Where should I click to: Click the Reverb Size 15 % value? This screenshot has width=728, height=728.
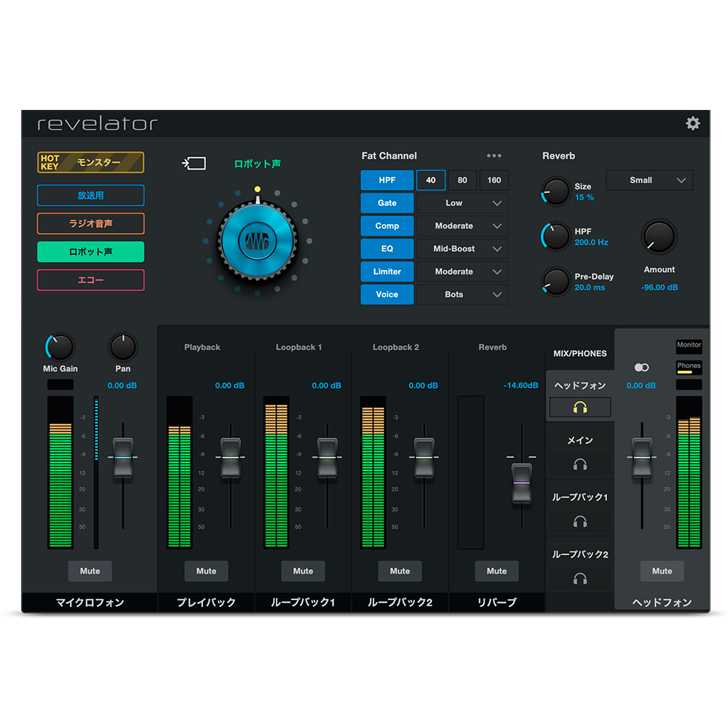pyautogui.click(x=584, y=197)
